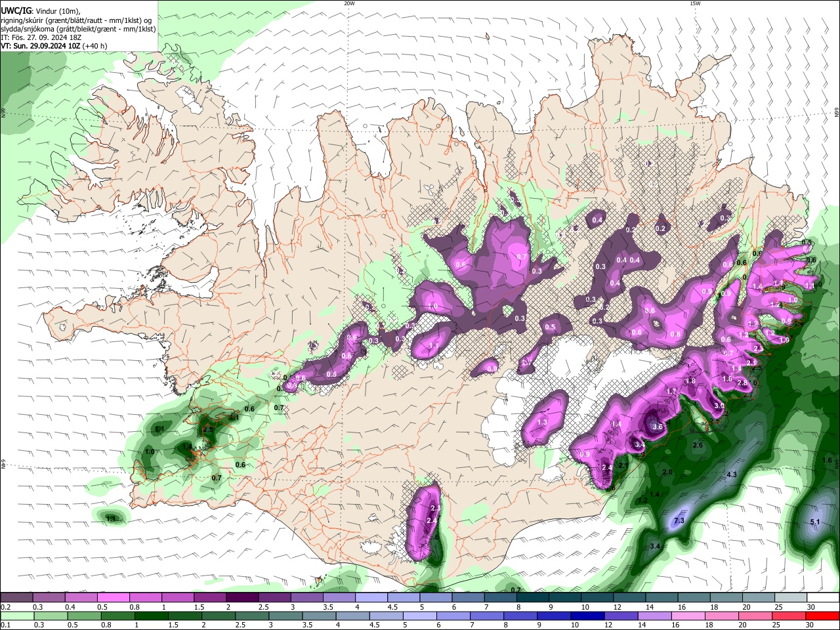Pick the snow scale 6 blue-grey swatch
The width and height of the screenshot is (840, 630).
pyautogui.click(x=468, y=597)
